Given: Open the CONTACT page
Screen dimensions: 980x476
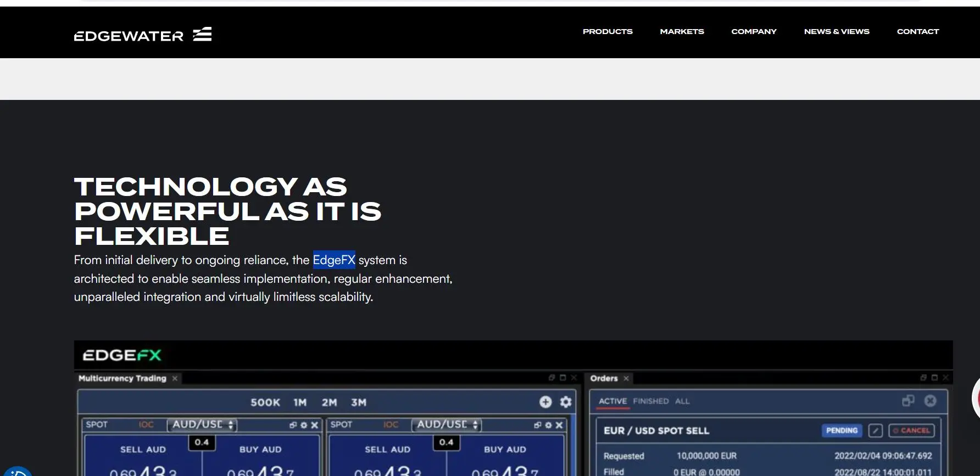Looking at the screenshot, I should coord(918,32).
